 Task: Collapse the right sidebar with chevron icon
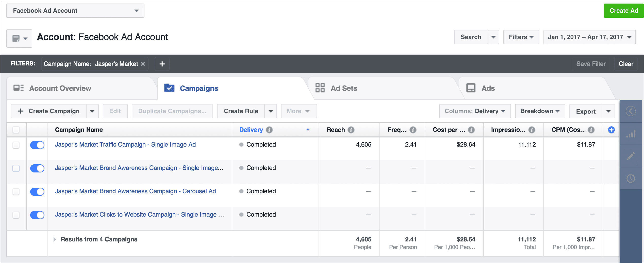tap(631, 111)
